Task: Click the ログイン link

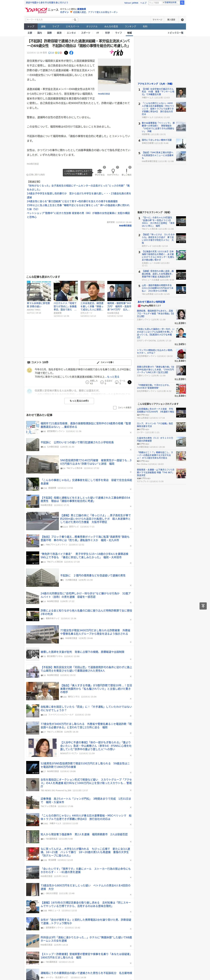Action: click(64, 12)
